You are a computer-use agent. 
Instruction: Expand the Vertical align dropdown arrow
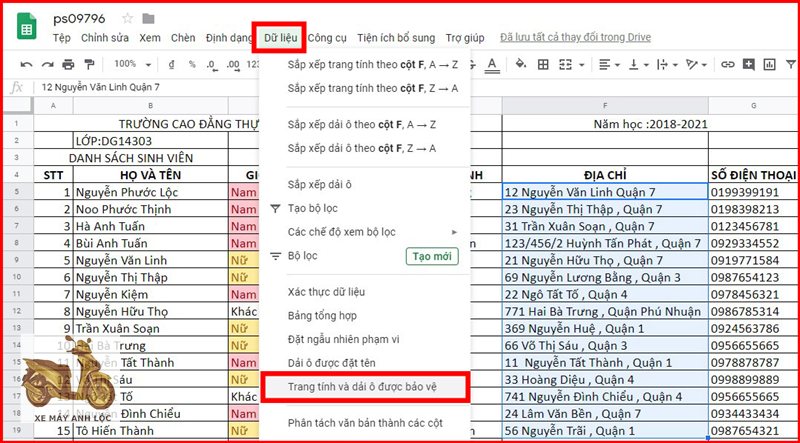pos(646,65)
